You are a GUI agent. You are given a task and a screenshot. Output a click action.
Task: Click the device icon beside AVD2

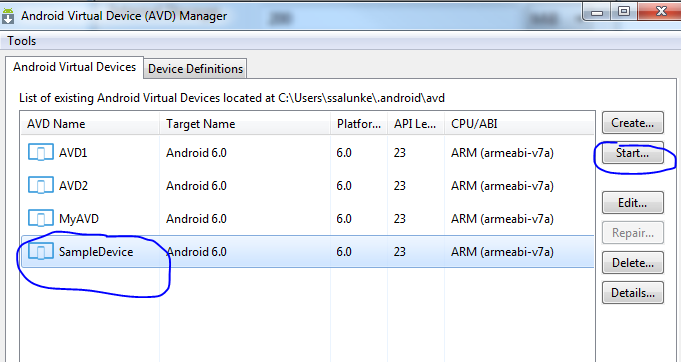click(x=41, y=186)
